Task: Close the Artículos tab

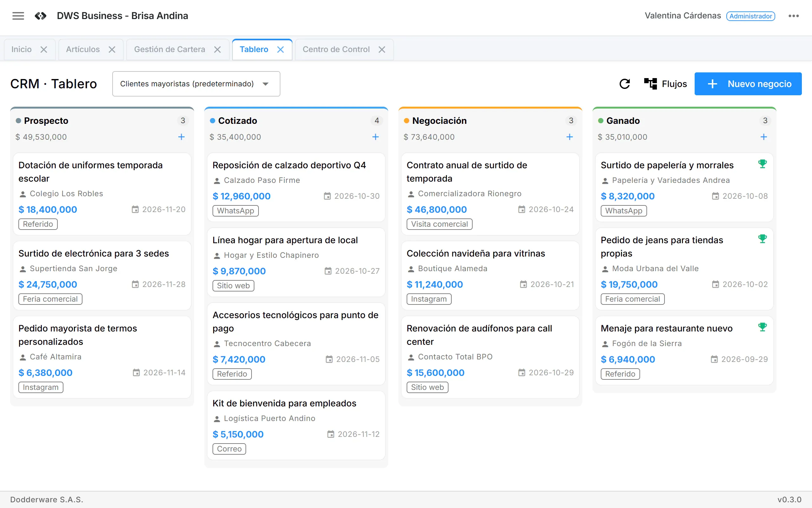Action: coord(112,50)
